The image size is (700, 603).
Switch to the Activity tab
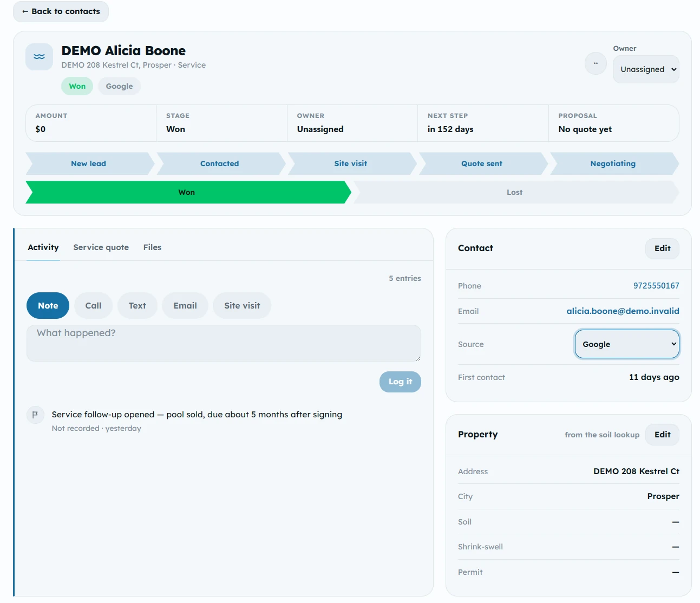pyautogui.click(x=43, y=247)
